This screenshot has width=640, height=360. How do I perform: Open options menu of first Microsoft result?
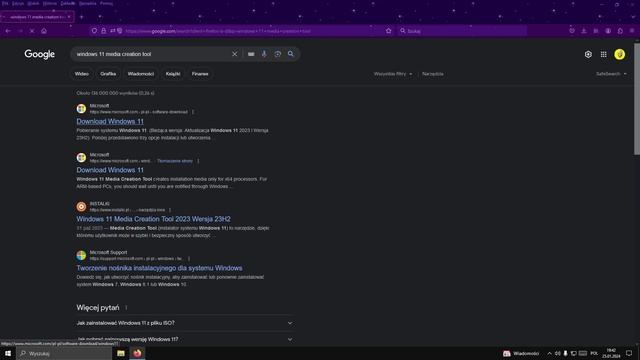(x=193, y=112)
